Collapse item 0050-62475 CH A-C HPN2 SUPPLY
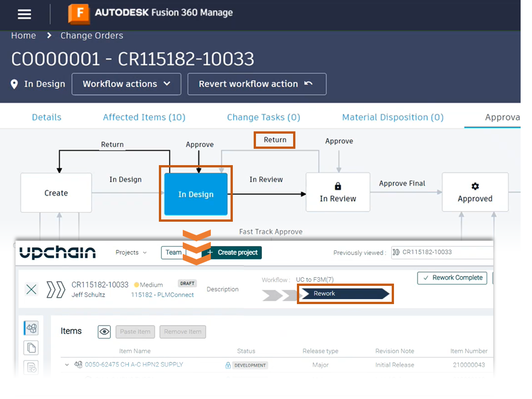 click(x=67, y=364)
